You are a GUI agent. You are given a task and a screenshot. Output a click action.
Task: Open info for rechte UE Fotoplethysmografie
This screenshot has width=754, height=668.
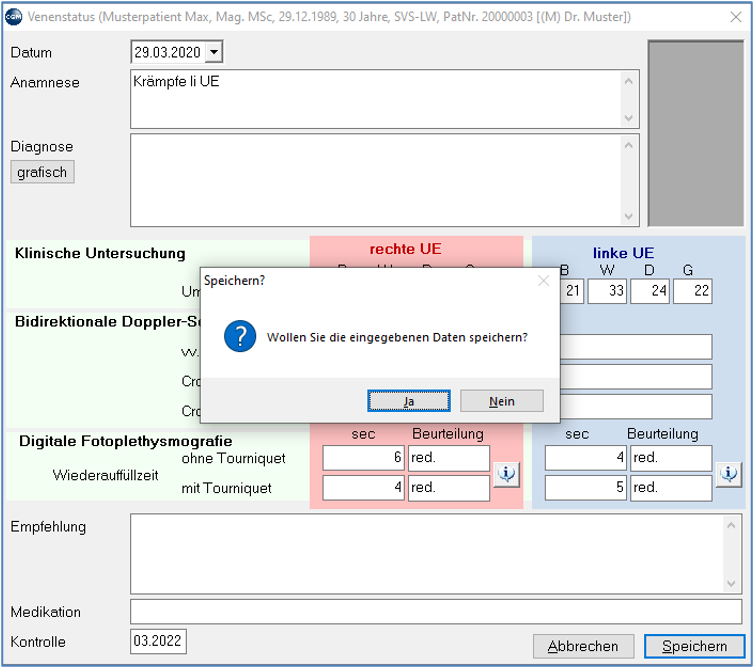click(506, 475)
